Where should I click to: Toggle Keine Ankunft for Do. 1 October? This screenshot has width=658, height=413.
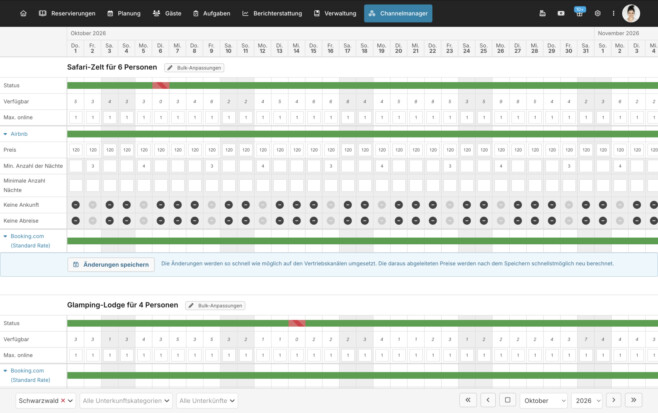click(76, 205)
